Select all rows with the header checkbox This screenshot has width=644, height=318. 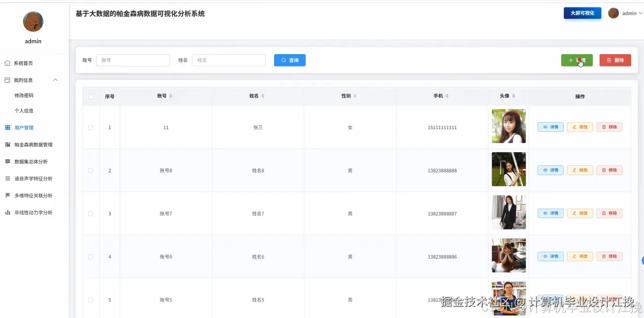point(91,97)
